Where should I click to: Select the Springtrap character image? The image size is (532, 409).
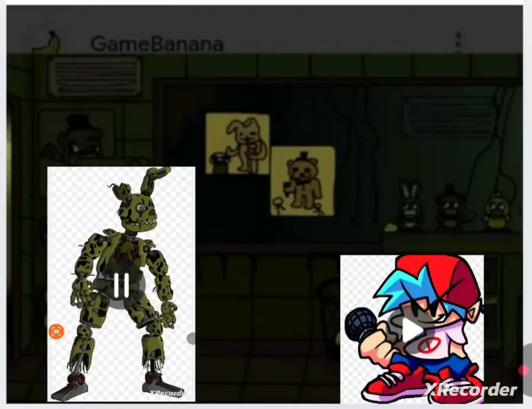[121, 284]
